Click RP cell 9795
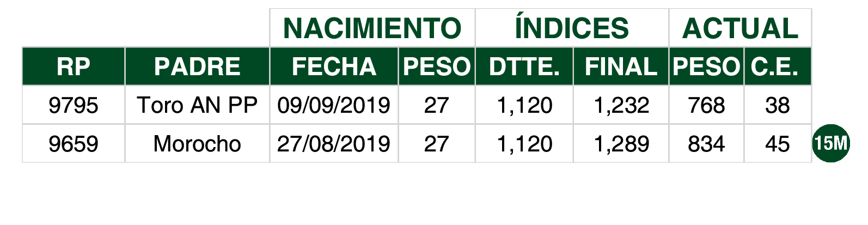 click(74, 105)
